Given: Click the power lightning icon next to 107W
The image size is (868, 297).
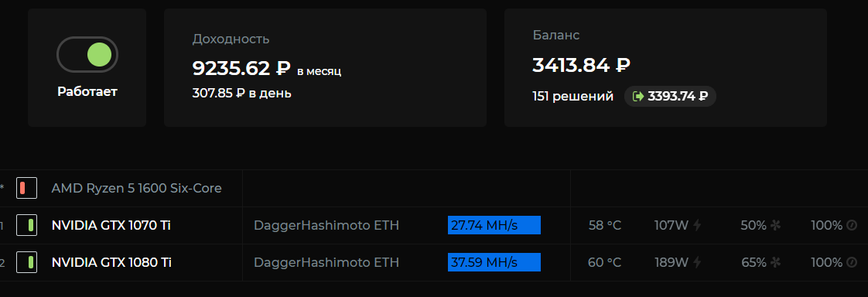Looking at the screenshot, I should 698,225.
